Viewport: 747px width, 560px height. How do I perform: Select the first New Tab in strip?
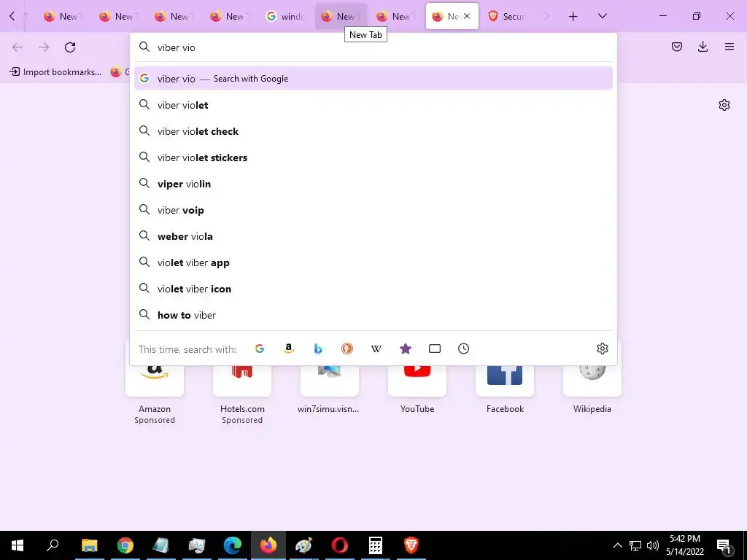click(63, 16)
